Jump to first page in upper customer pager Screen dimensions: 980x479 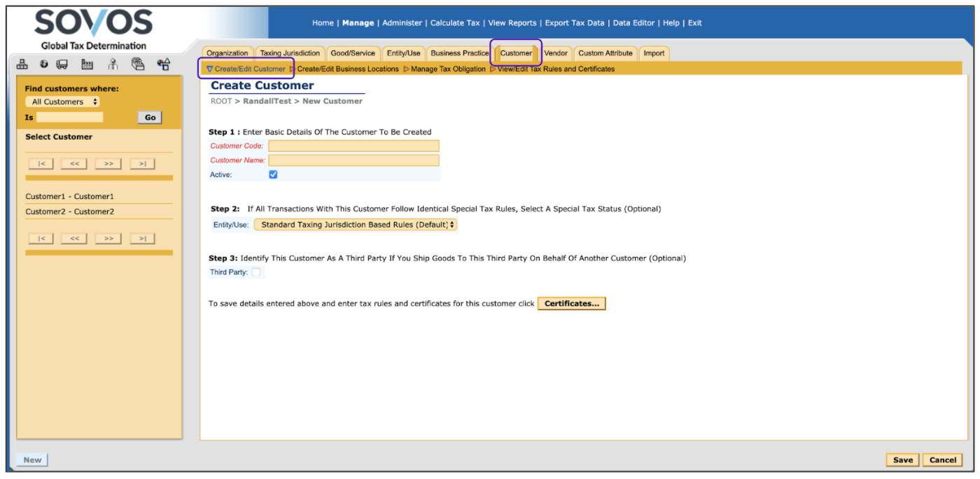click(41, 164)
